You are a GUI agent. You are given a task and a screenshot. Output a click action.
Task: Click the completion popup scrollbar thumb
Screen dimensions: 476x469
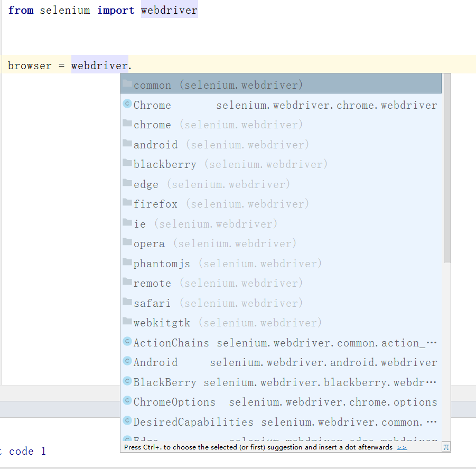[447, 168]
